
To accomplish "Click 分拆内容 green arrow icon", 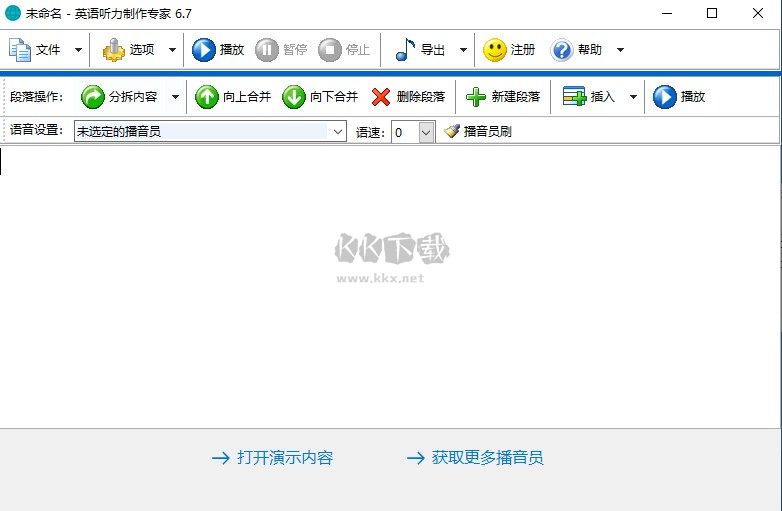I will (x=93, y=97).
